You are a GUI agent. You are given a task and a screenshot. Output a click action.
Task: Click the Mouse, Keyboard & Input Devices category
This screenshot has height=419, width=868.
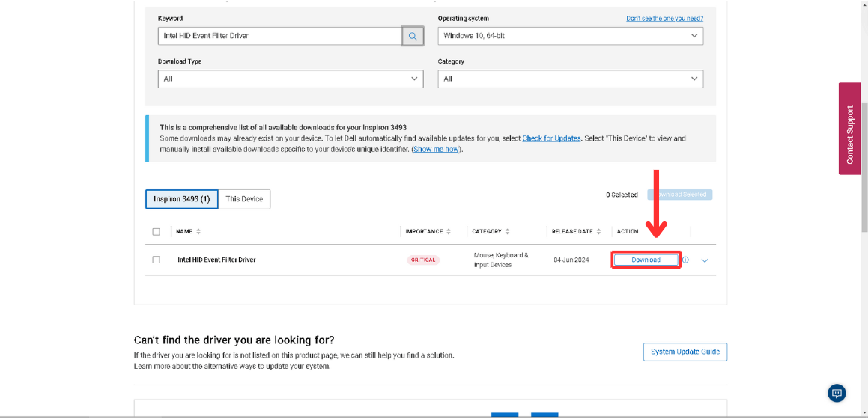[501, 260]
